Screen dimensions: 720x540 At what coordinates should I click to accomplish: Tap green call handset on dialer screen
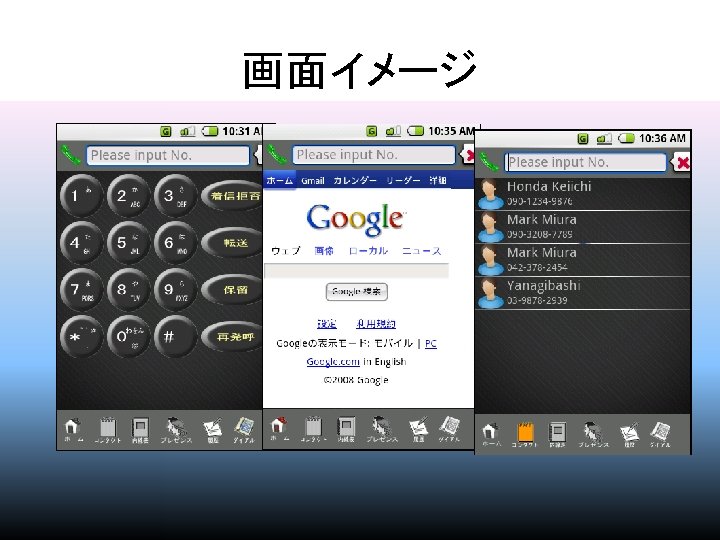71,155
